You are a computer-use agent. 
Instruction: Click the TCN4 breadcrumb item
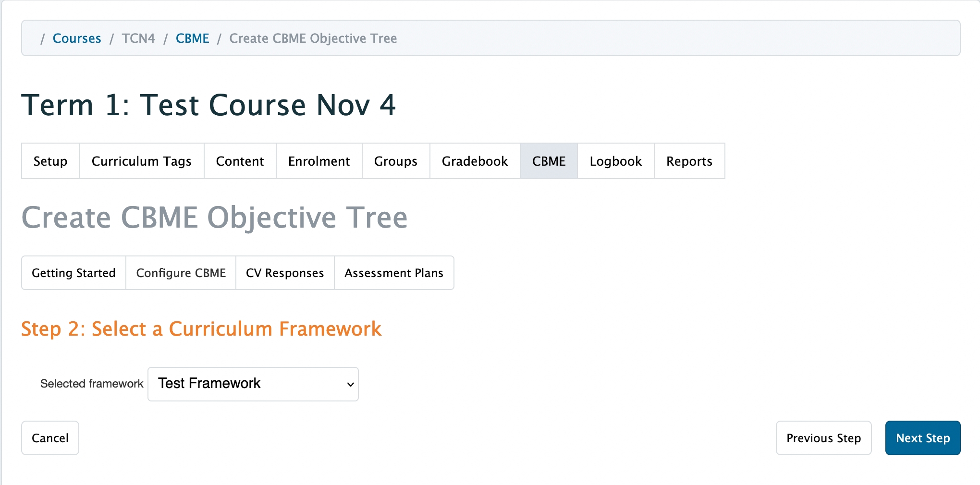coord(138,38)
